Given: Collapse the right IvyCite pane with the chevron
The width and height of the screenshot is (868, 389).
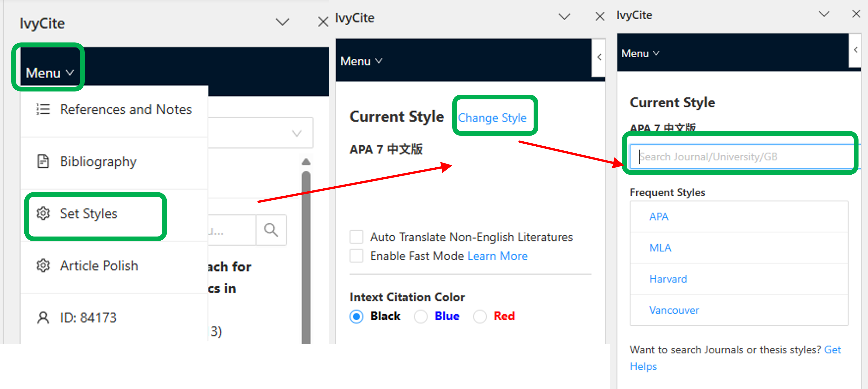Looking at the screenshot, I should (824, 14).
